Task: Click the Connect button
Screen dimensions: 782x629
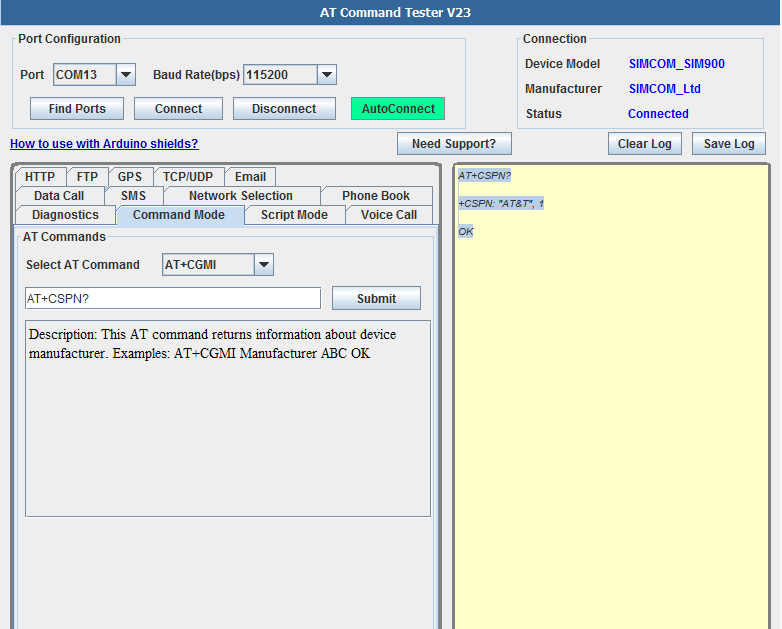Action: 178,109
